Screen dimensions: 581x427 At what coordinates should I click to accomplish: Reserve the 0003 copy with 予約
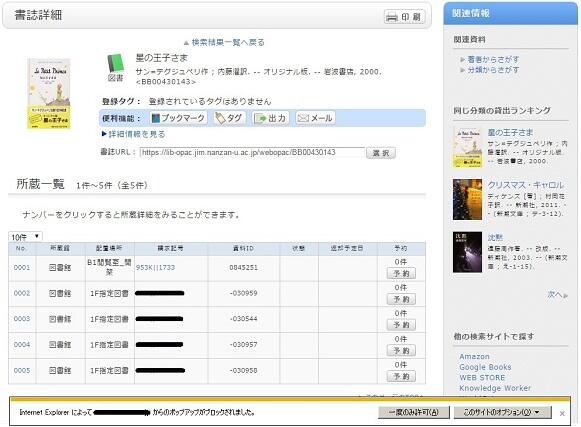[401, 325]
